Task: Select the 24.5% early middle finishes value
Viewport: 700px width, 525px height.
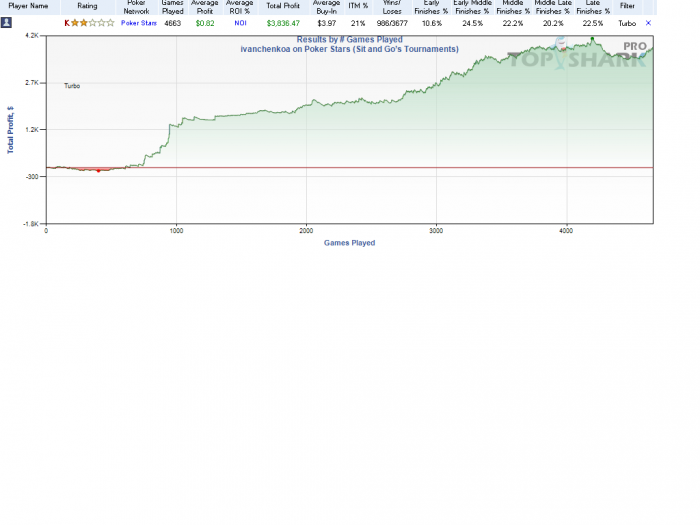Action: (x=472, y=23)
